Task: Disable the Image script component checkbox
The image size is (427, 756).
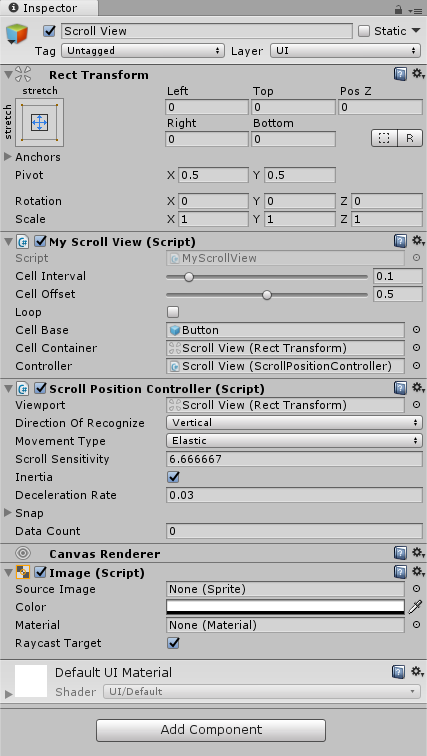Action: pyautogui.click(x=40, y=572)
